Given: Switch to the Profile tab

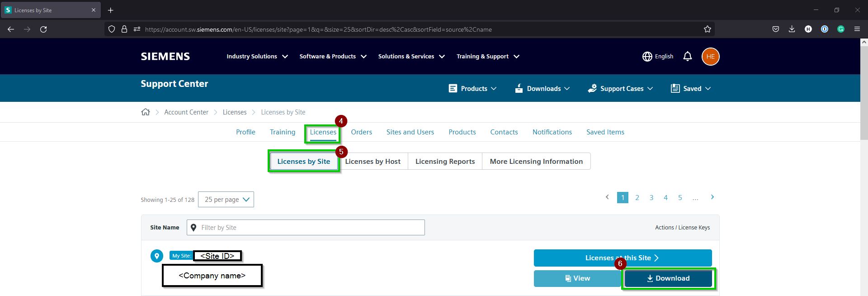Looking at the screenshot, I should point(245,132).
